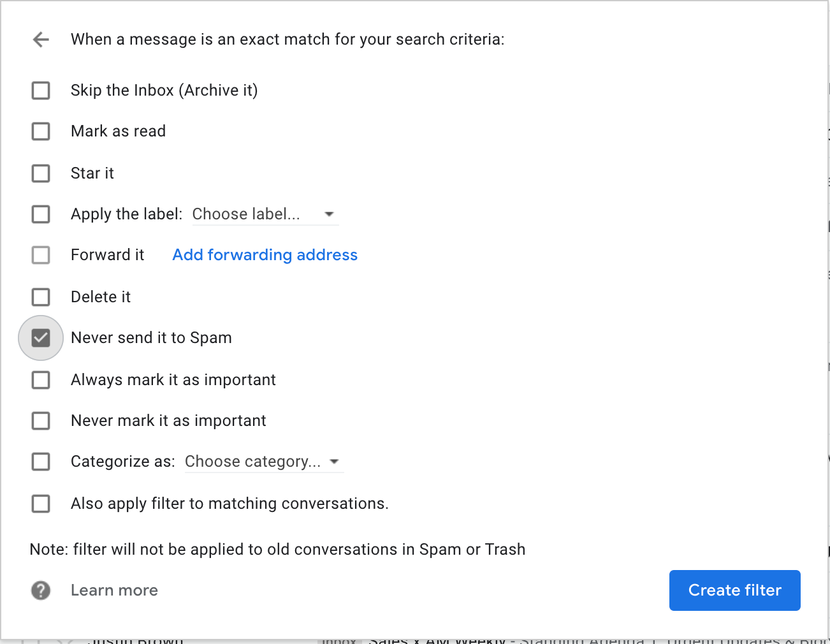Image resolution: width=830 pixels, height=644 pixels.
Task: Toggle the Categorize as checkbox
Action: pyautogui.click(x=41, y=462)
